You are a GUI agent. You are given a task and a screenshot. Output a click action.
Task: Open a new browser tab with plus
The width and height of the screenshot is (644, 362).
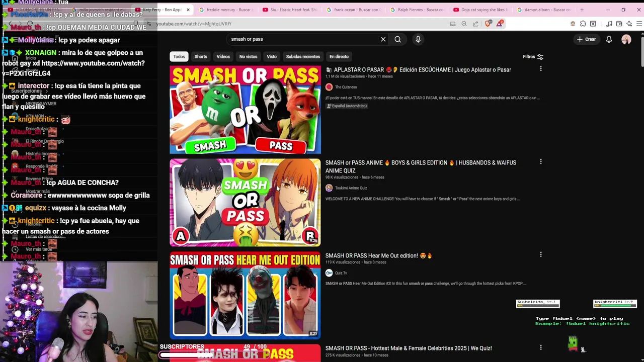click(x=582, y=10)
